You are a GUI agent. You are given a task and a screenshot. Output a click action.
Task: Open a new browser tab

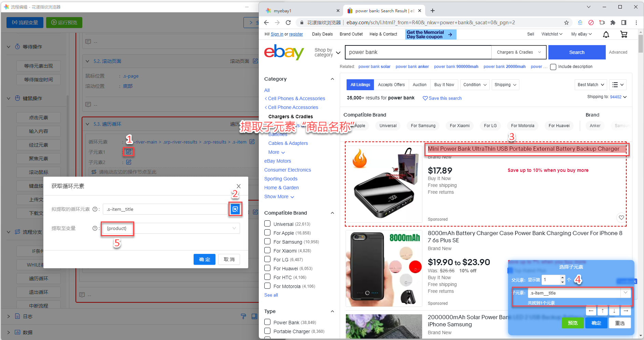pyautogui.click(x=433, y=11)
